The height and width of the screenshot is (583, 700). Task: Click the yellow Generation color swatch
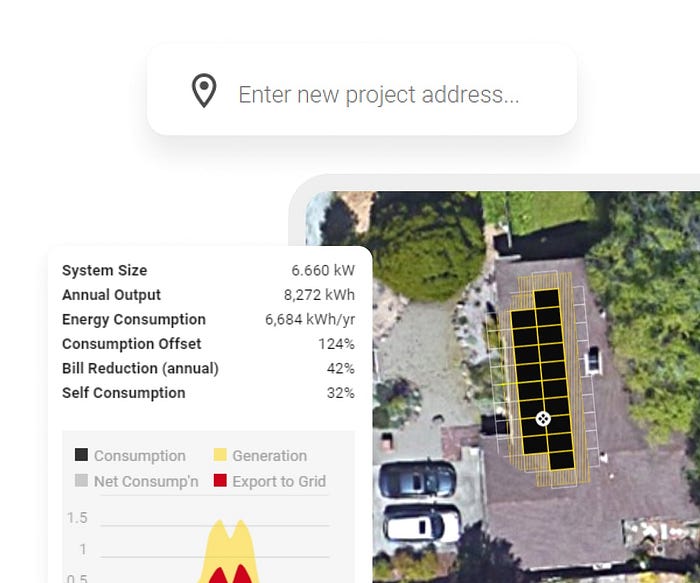[x=220, y=454]
